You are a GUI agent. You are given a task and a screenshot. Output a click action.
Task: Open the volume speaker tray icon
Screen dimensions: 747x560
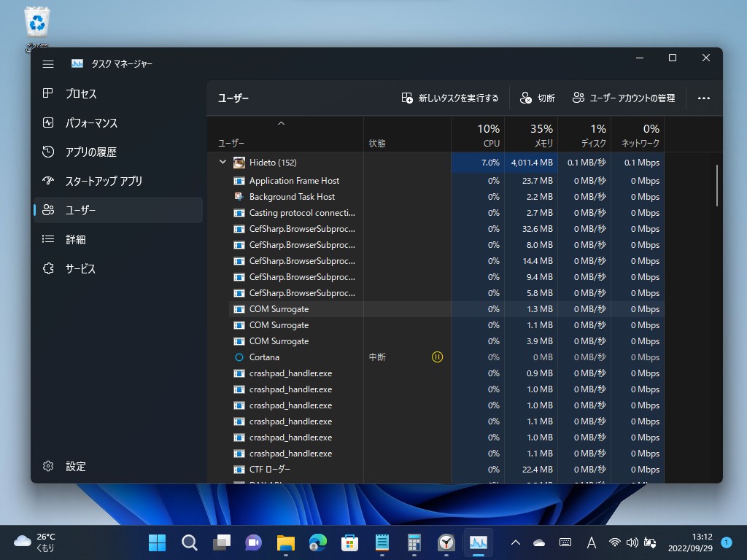click(632, 542)
